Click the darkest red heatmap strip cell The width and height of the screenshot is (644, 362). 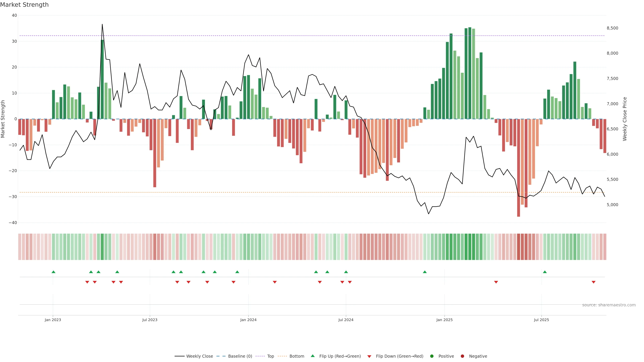pos(519,247)
